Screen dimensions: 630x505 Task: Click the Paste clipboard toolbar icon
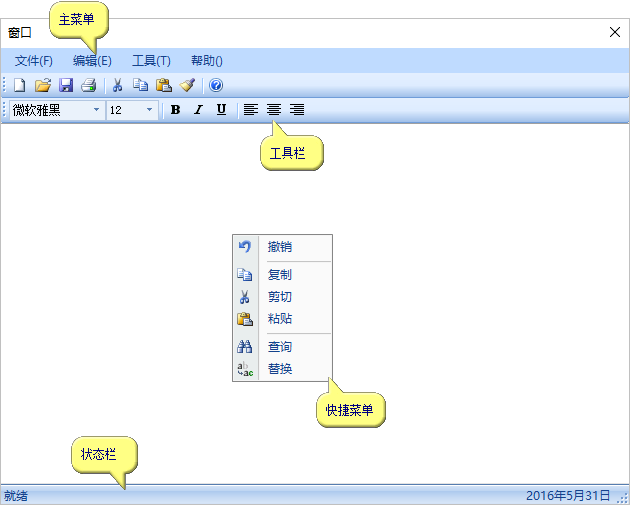coord(163,86)
